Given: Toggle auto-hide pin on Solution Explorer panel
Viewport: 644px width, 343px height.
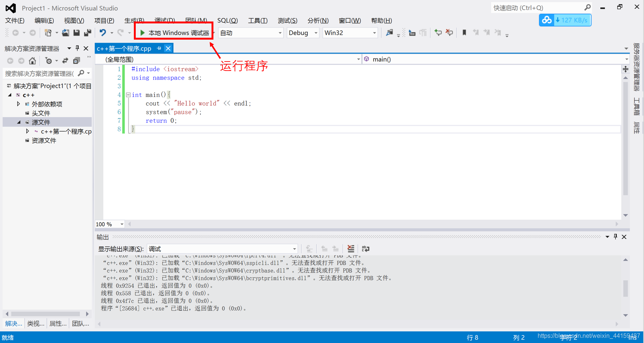Looking at the screenshot, I should [77, 48].
